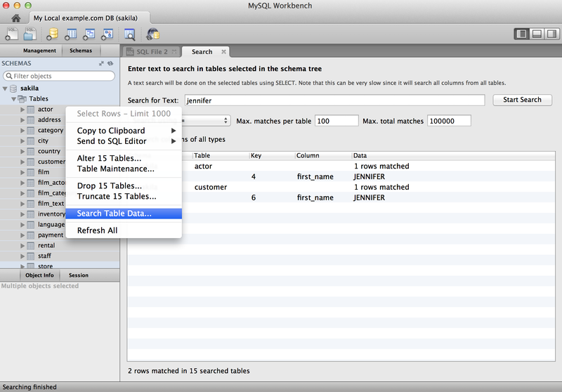Toggle the left sidebar panel visibility
562x392 pixels.
(x=522, y=33)
